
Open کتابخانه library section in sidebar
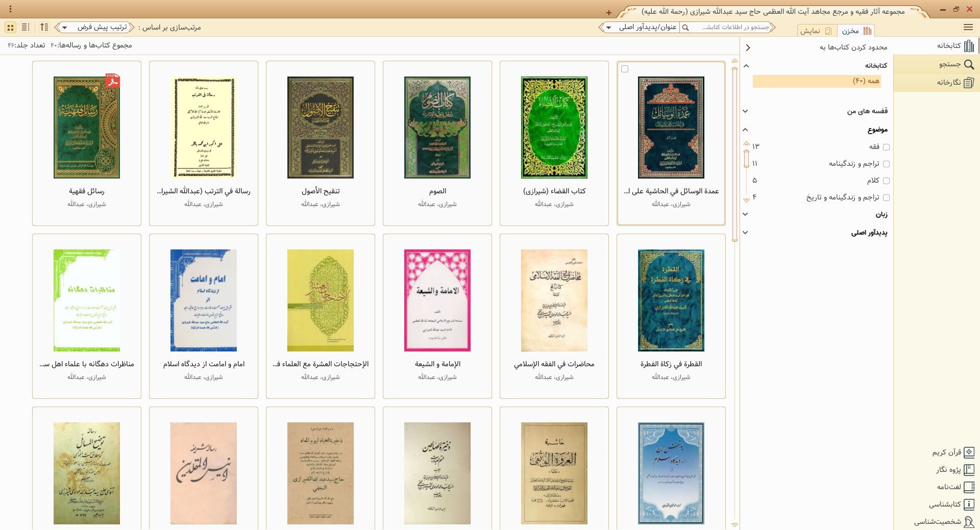[937, 46]
